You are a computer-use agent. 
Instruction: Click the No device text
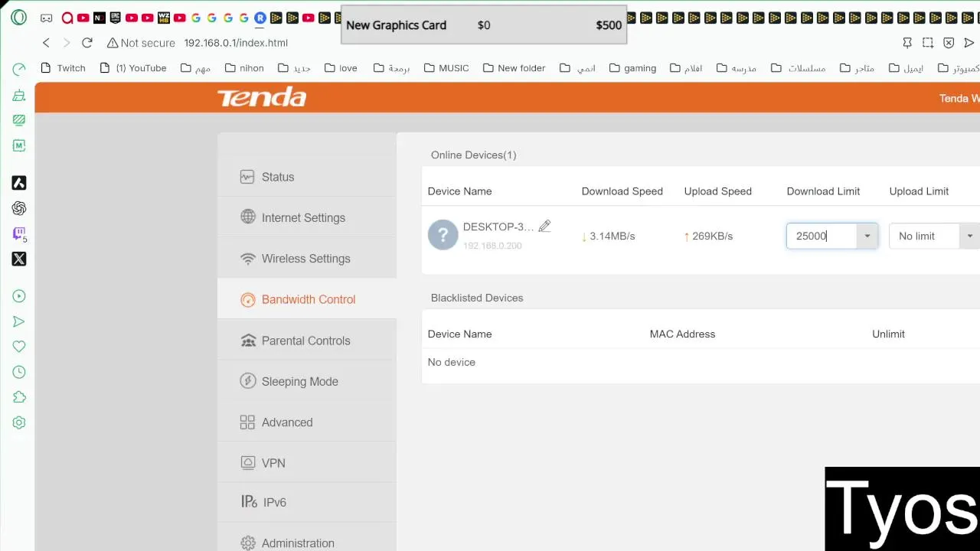[x=452, y=362]
